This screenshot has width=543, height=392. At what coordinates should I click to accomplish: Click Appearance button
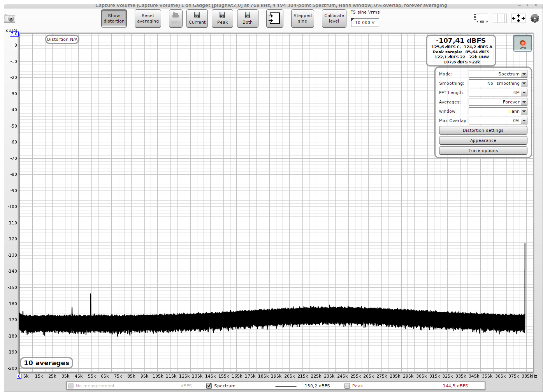pyautogui.click(x=483, y=140)
